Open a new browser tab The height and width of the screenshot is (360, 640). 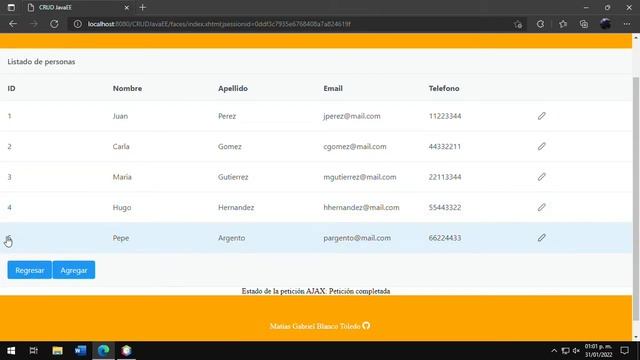click(142, 7)
